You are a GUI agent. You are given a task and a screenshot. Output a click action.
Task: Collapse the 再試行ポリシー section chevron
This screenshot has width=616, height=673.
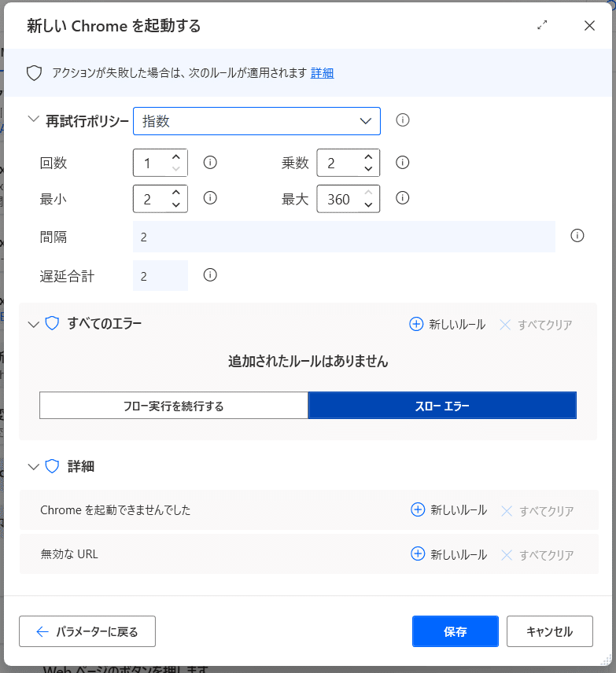point(34,120)
